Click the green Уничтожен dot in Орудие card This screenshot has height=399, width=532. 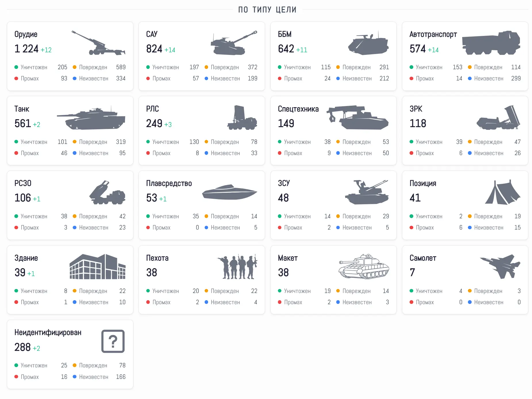click(x=16, y=67)
